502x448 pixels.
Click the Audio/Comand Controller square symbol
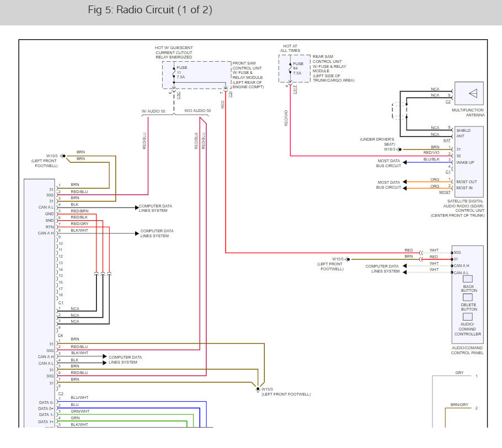coord(467,317)
